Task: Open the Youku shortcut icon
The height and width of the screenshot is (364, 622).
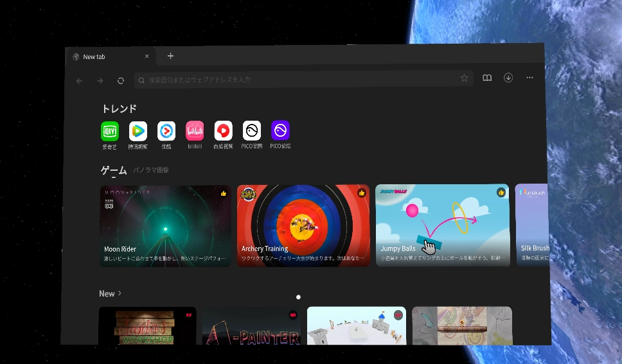Action: [166, 131]
